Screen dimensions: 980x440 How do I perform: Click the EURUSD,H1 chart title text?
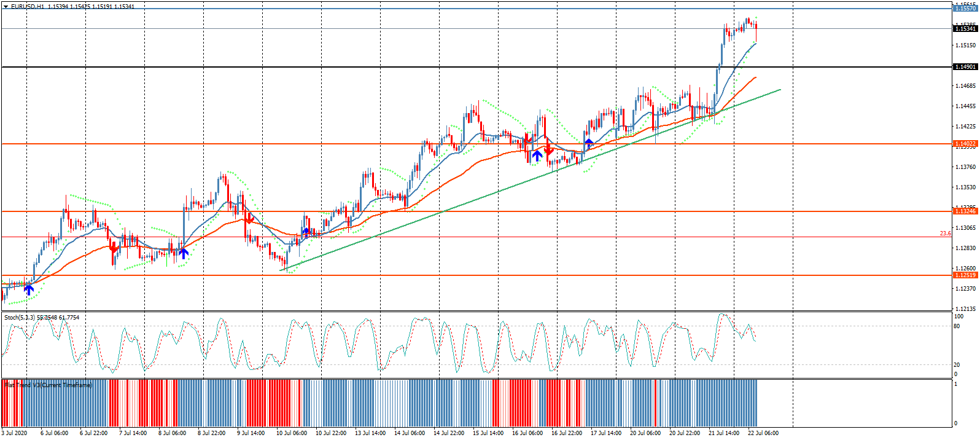(28, 6)
